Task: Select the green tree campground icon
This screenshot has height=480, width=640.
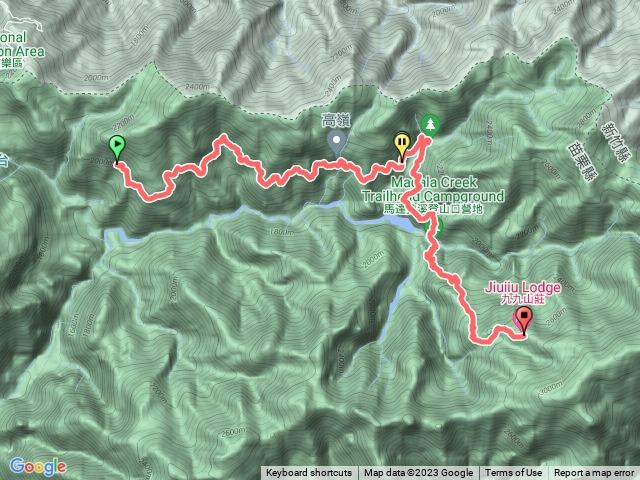Action: [430, 124]
